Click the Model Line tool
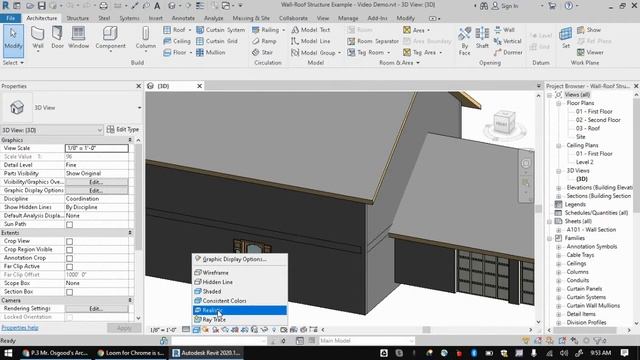The image size is (640, 360). (x=311, y=41)
